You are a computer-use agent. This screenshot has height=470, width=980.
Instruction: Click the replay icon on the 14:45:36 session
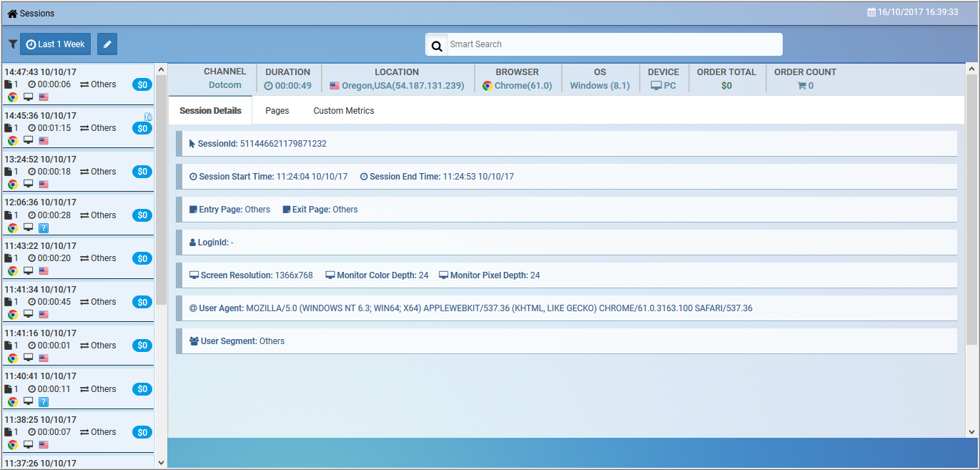[x=148, y=116]
